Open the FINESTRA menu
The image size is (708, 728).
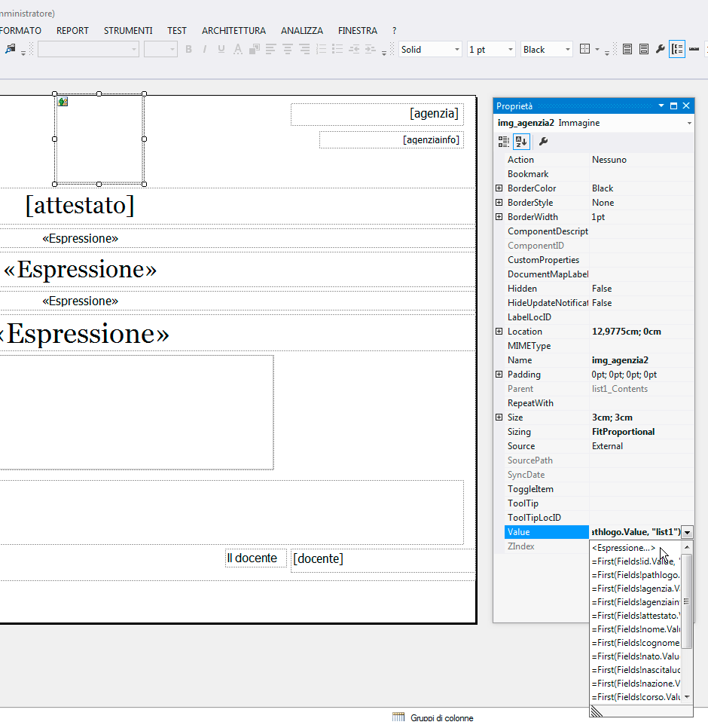pyautogui.click(x=358, y=31)
